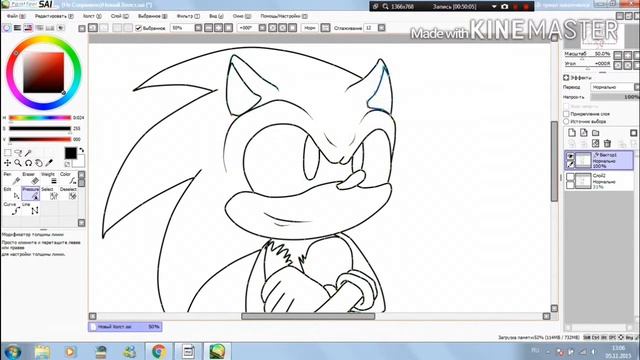Create a new linework layer
This screenshot has height=360, width=640.
click(584, 133)
